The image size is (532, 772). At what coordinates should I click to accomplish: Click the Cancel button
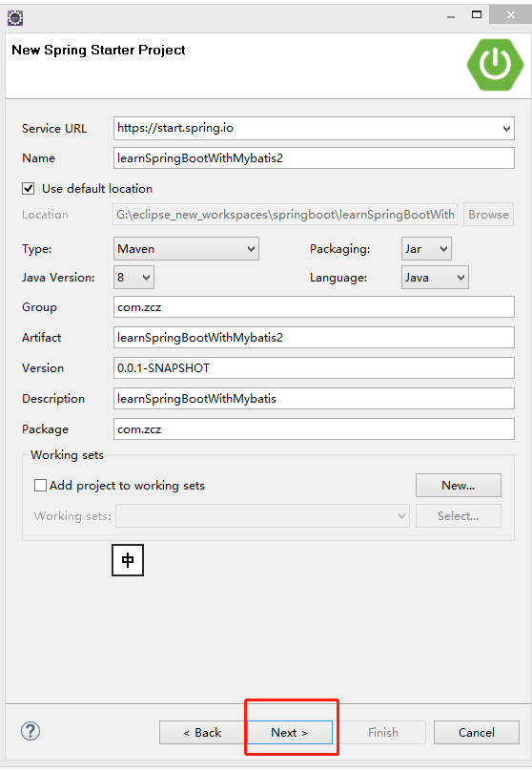point(477,733)
